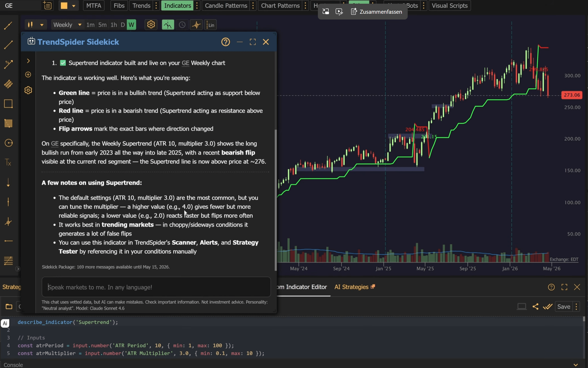This screenshot has height=368, width=588.
Task: Click picture-in-picture icon in floating overlay
Action: [x=326, y=12]
